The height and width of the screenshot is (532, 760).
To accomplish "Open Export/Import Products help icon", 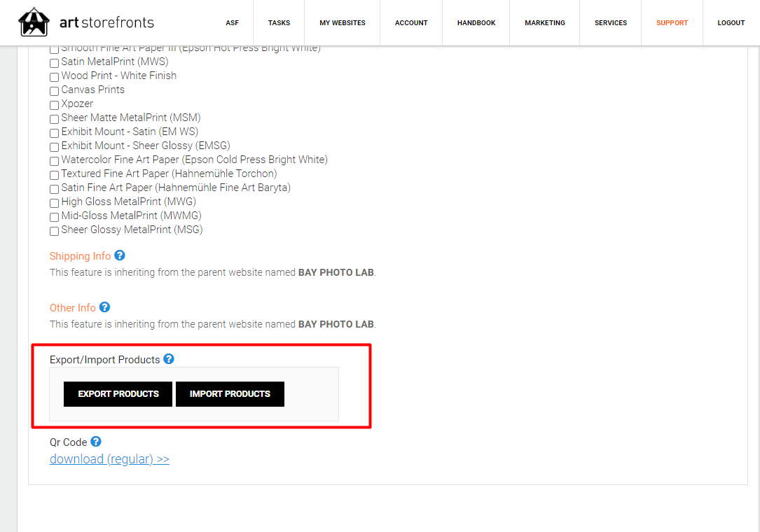I will click(x=169, y=359).
